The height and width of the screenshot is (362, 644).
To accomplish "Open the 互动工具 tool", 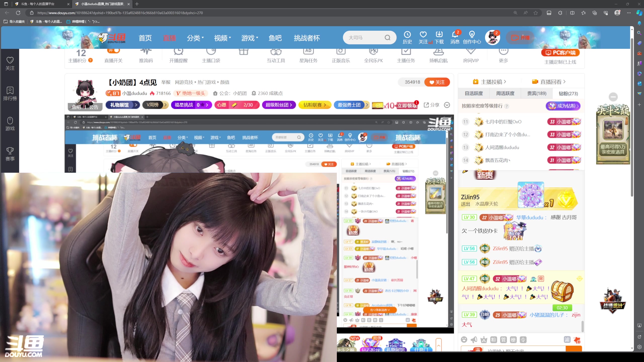I will 276,56.
